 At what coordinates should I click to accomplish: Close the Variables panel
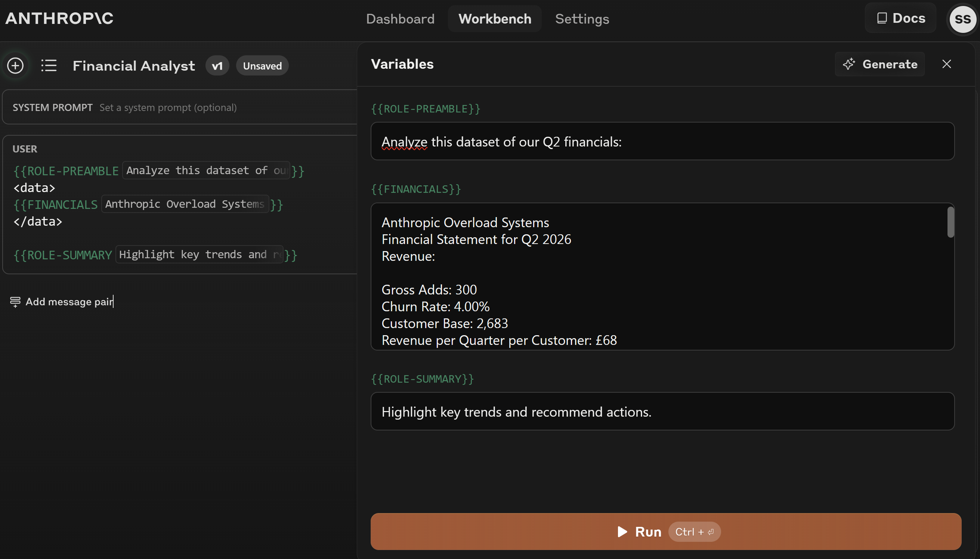coord(946,64)
